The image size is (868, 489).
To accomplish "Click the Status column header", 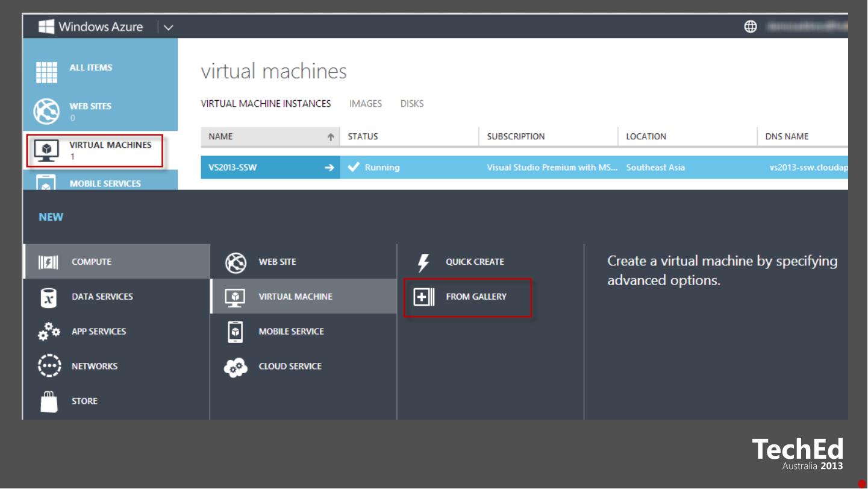I will coord(363,137).
